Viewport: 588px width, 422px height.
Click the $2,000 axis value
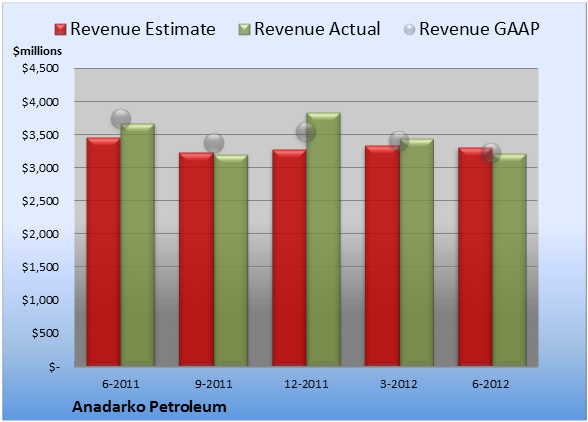40,234
